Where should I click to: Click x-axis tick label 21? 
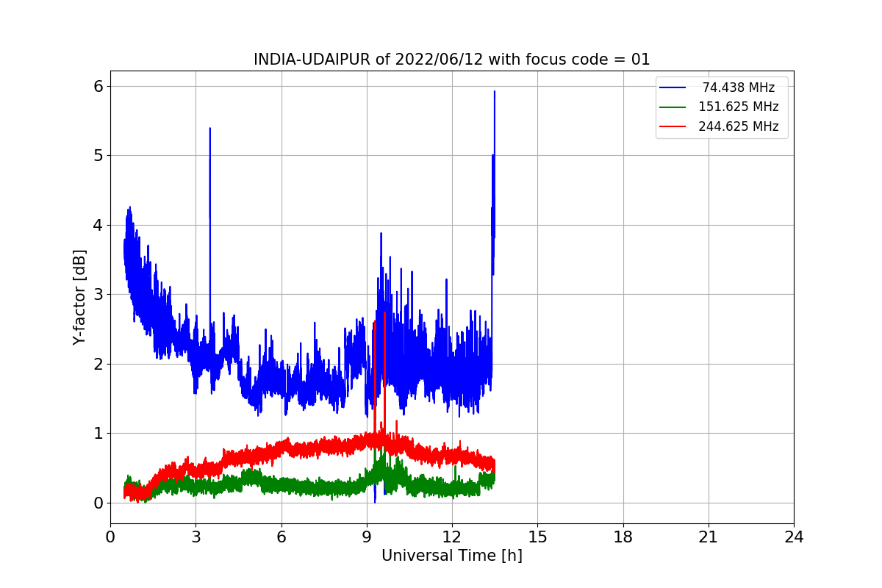pos(709,537)
